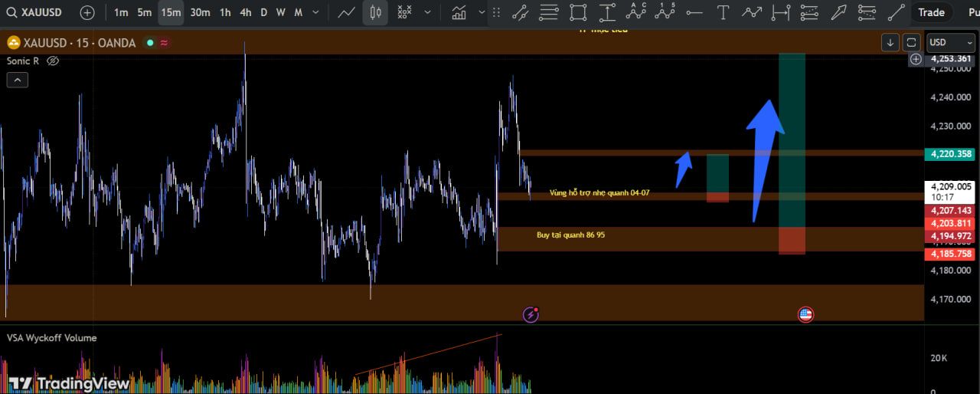Open the USD currency dropdown

pyautogui.click(x=950, y=42)
